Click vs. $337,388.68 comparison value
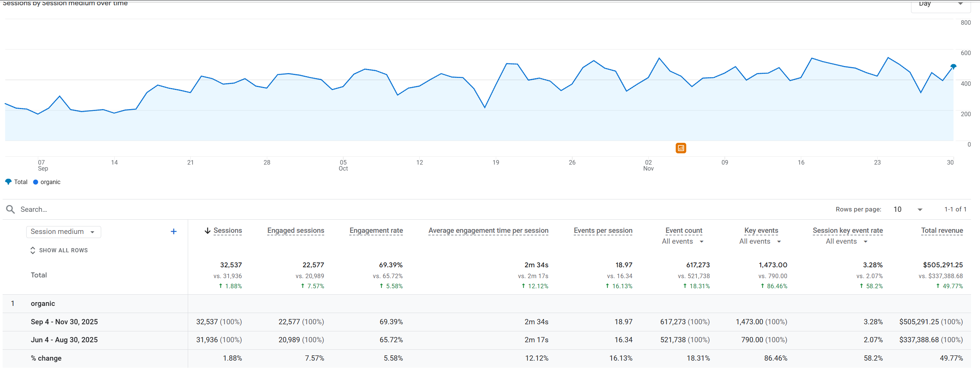This screenshot has width=980, height=376. coord(940,276)
